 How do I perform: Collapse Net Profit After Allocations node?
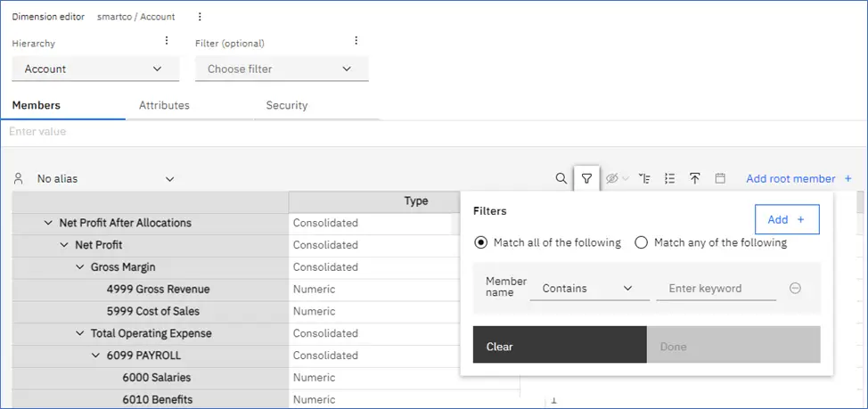coord(48,223)
